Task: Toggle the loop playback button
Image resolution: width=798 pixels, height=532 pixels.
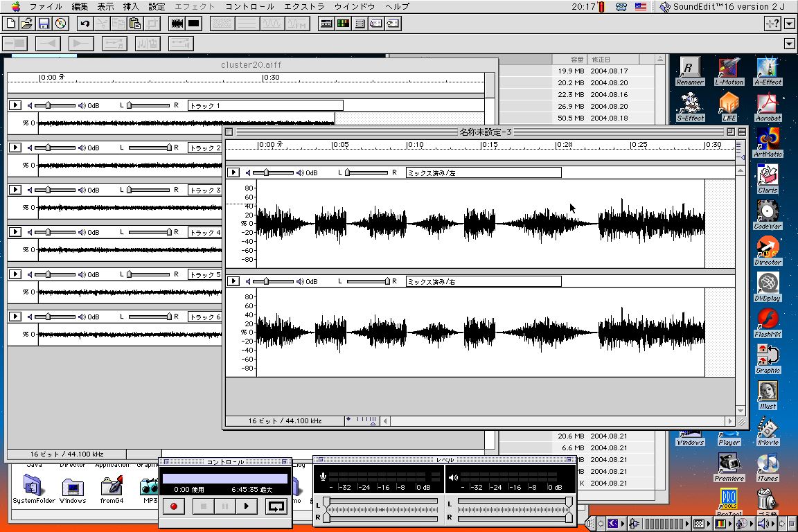Action: click(x=276, y=506)
